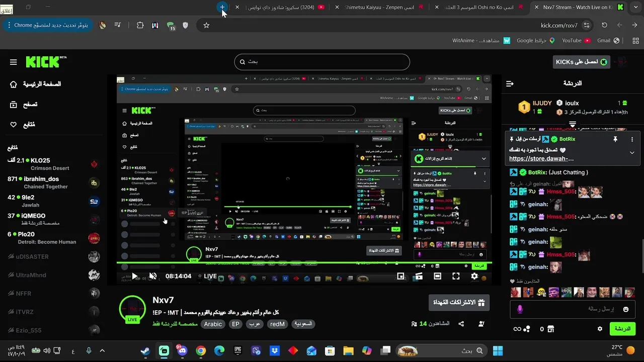Open offline UltraMhnd channel in sidebar
644x362 pixels.
tap(53, 275)
